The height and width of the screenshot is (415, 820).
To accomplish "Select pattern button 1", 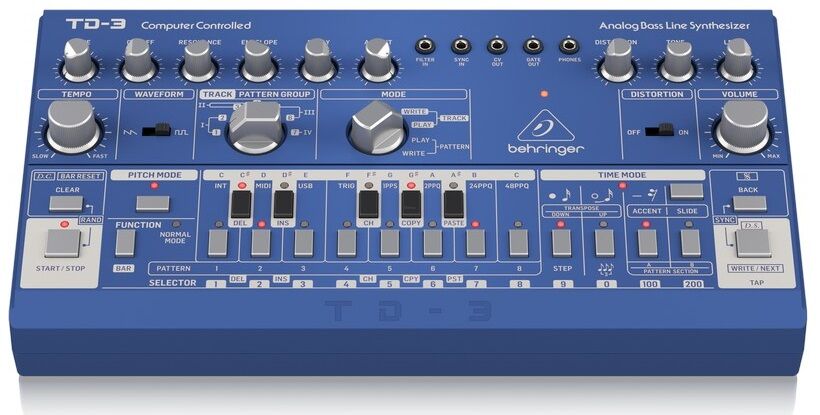I will click(218, 243).
